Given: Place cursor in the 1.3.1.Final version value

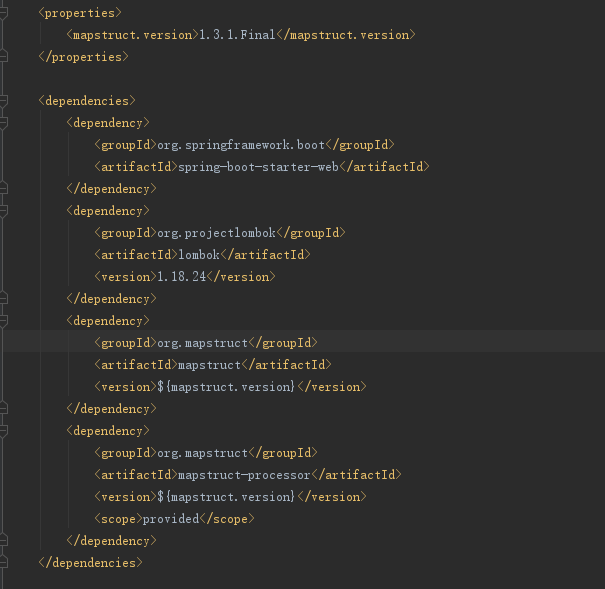Looking at the screenshot, I should tap(235, 35).
